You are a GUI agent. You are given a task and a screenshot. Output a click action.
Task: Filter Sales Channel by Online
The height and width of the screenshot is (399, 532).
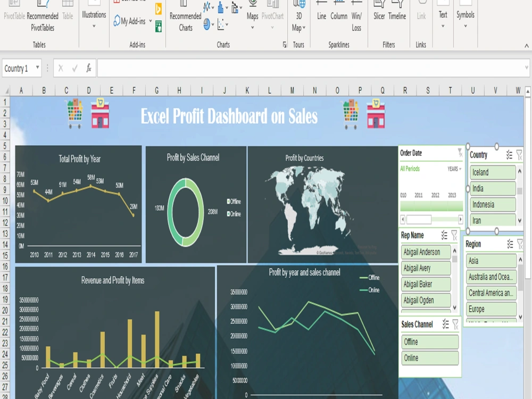click(x=430, y=358)
